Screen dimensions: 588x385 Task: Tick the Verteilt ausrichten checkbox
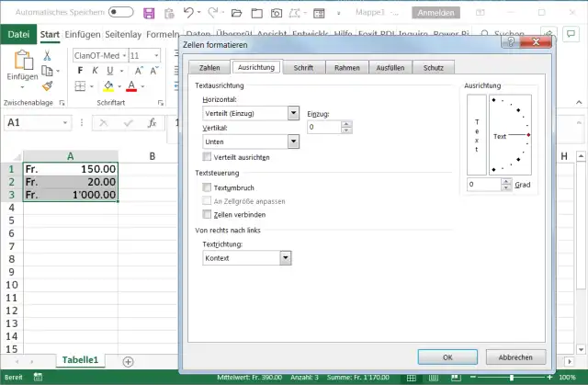click(x=207, y=157)
